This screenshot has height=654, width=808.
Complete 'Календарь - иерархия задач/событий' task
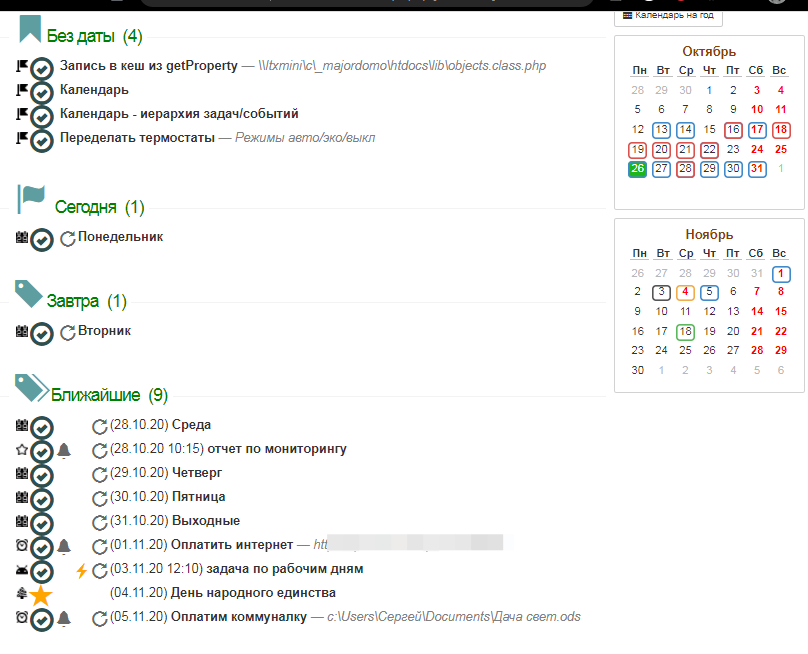pyautogui.click(x=42, y=116)
